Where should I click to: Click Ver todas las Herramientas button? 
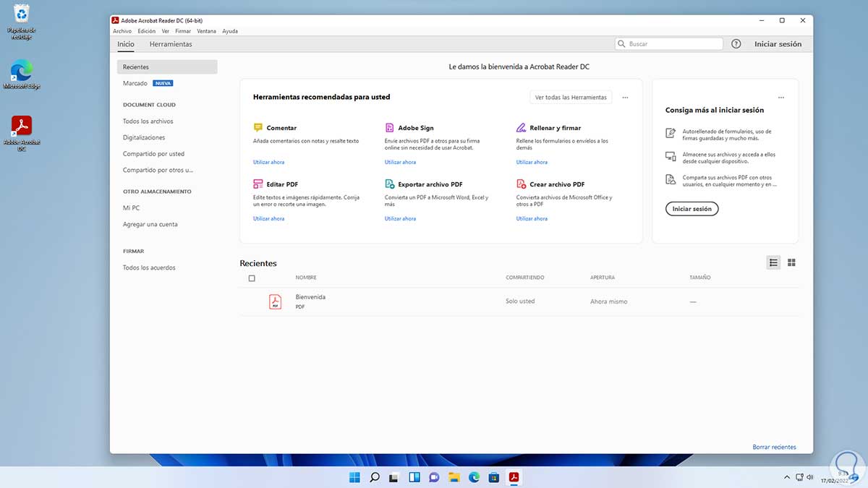coord(571,97)
